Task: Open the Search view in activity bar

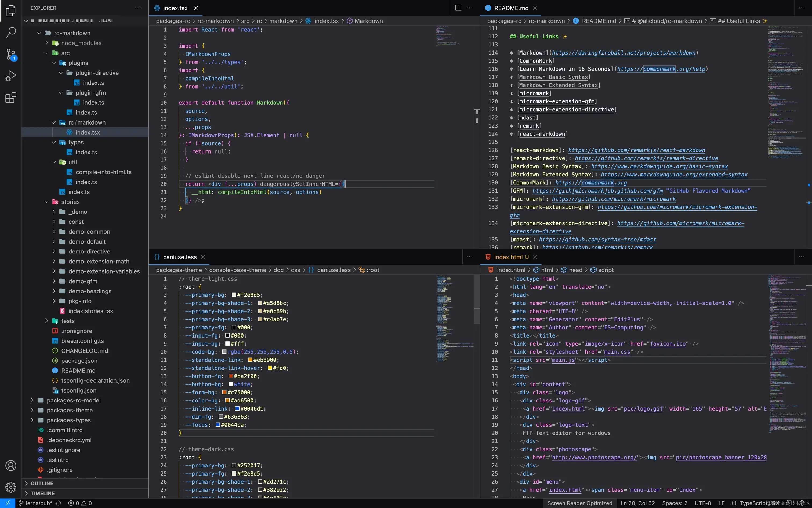Action: 11,32
